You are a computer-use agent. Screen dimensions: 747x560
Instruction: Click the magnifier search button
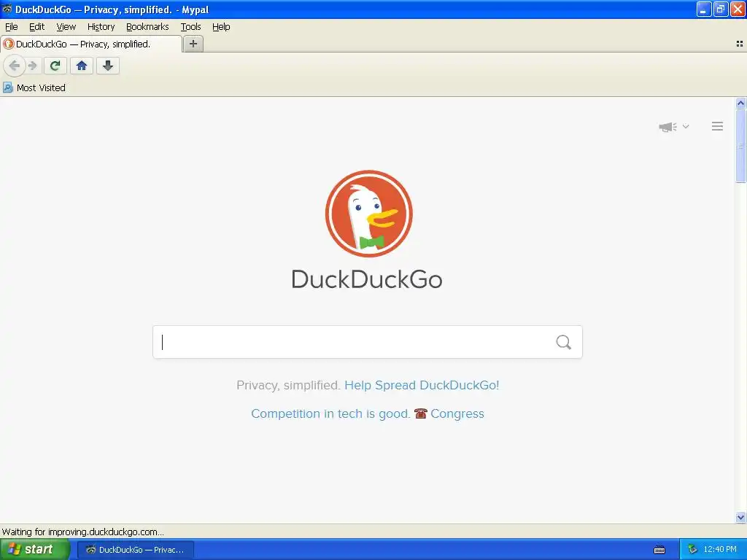pyautogui.click(x=564, y=342)
